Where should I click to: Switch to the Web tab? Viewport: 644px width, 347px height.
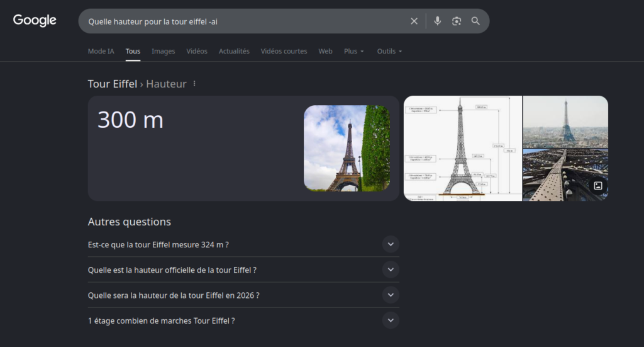tap(325, 52)
